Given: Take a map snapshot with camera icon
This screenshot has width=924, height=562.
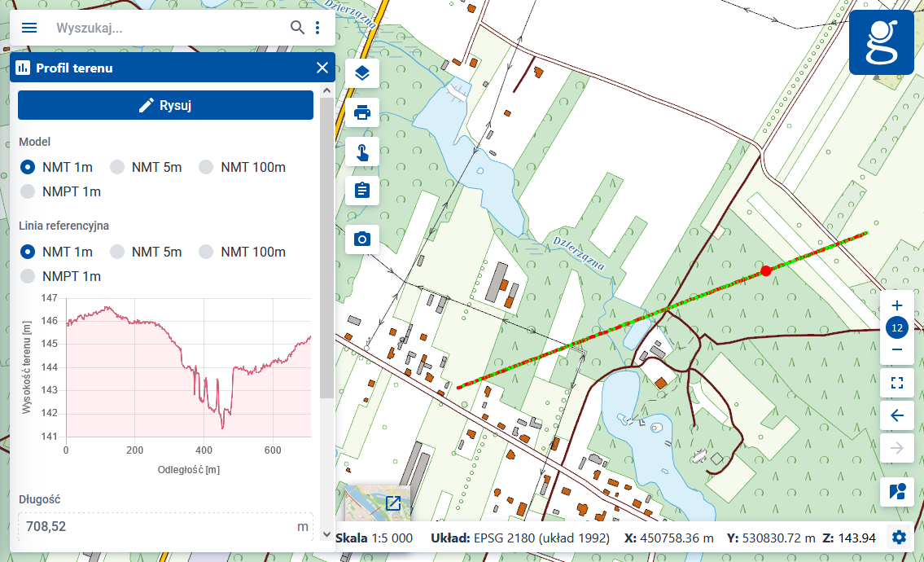Looking at the screenshot, I should tap(362, 239).
